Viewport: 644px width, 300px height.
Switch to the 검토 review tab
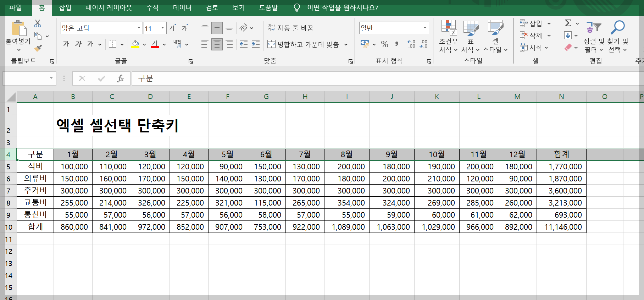(x=212, y=7)
